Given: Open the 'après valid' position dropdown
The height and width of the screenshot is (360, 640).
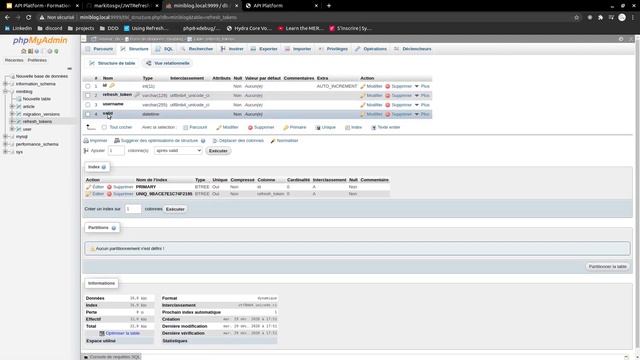Looking at the screenshot, I should (x=178, y=151).
